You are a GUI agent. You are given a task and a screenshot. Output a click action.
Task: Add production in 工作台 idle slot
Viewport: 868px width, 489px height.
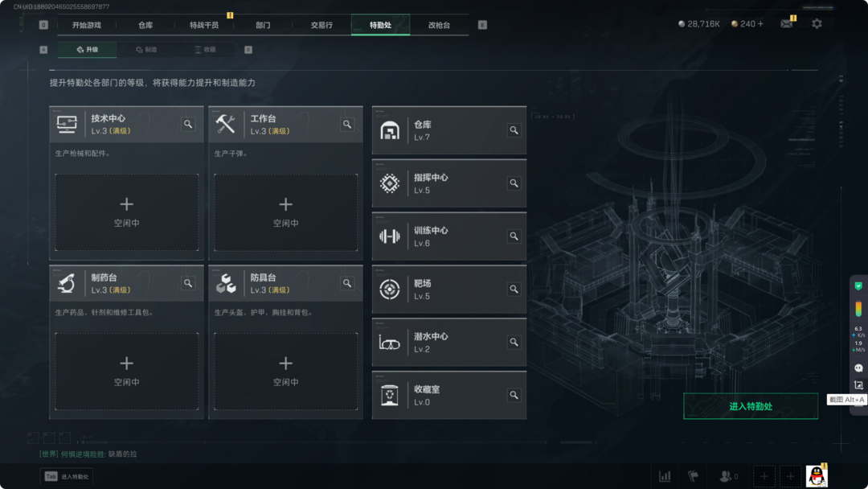pyautogui.click(x=285, y=212)
